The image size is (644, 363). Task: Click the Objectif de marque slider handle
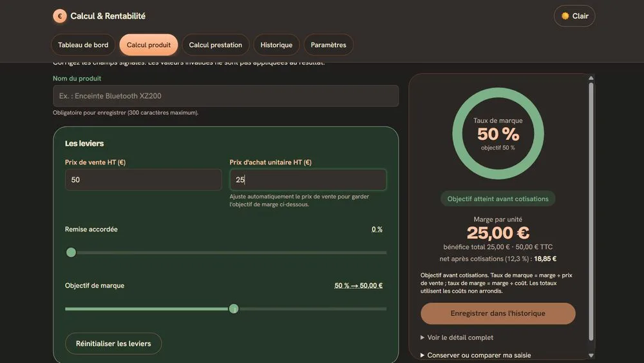click(234, 309)
